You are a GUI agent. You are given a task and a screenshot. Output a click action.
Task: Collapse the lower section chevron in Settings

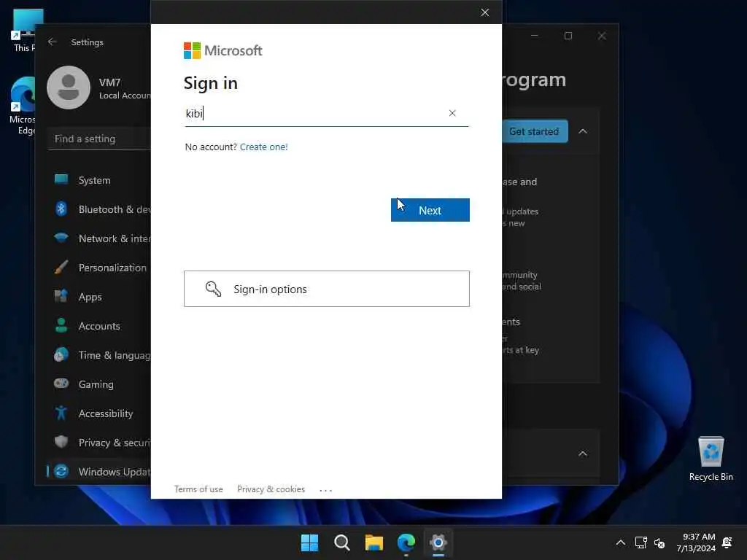click(583, 454)
